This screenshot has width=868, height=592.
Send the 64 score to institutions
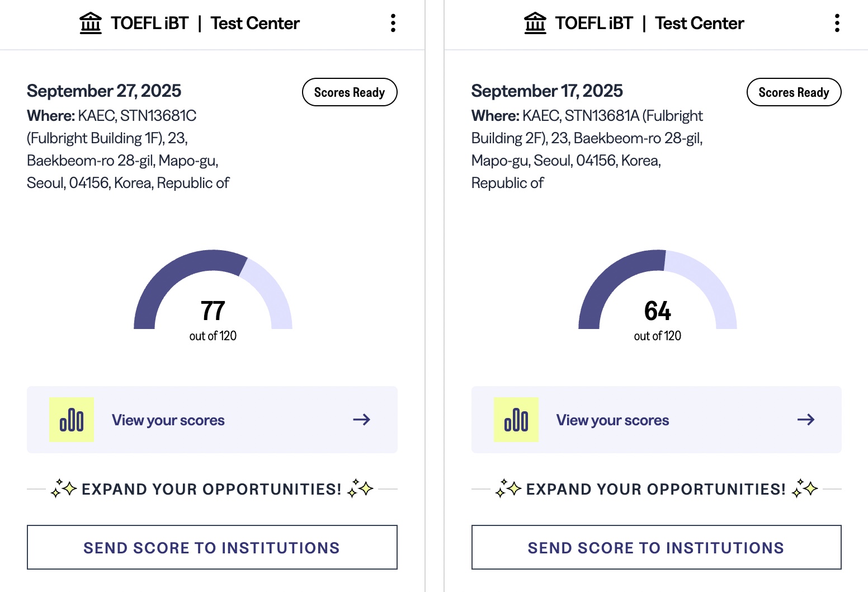tap(656, 547)
